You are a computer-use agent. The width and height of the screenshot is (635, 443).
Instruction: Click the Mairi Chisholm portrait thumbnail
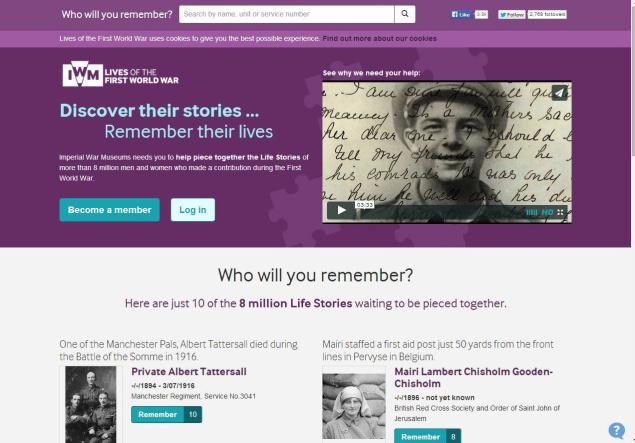(x=354, y=406)
